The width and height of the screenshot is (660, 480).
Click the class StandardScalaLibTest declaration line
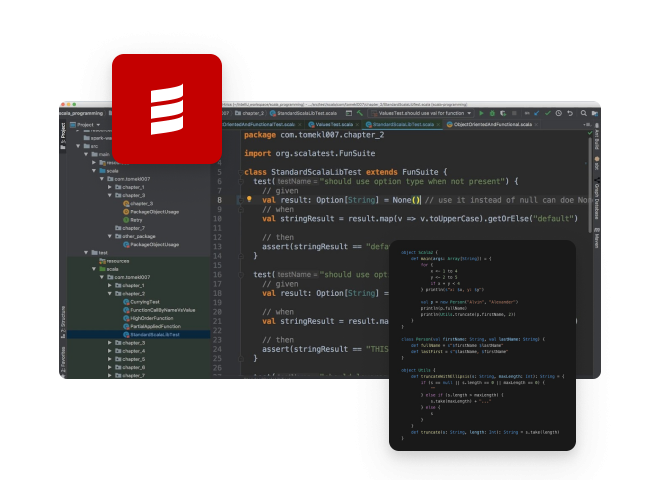346,172
